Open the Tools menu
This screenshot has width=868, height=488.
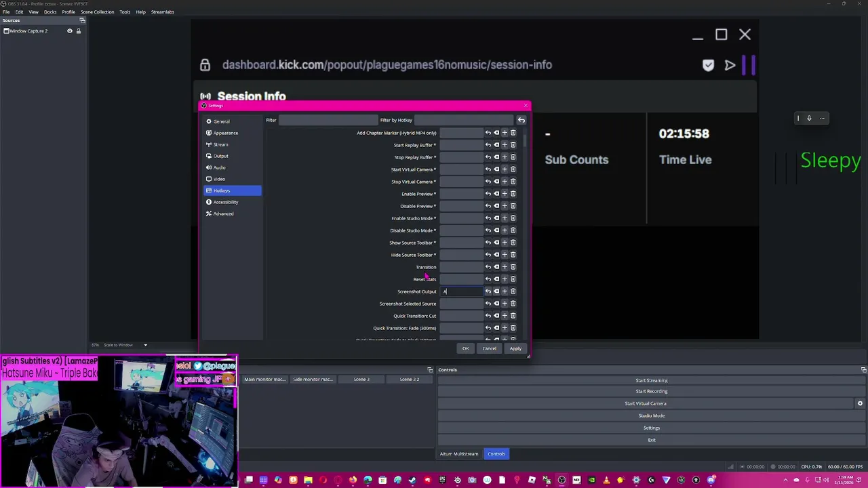pyautogui.click(x=125, y=12)
